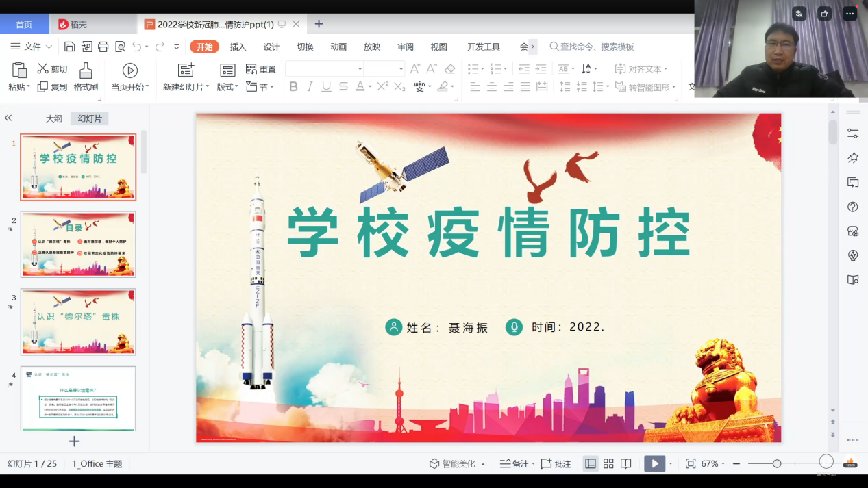Click the Format Painter (格式刷) icon
The width and height of the screenshot is (868, 488).
coord(86,70)
